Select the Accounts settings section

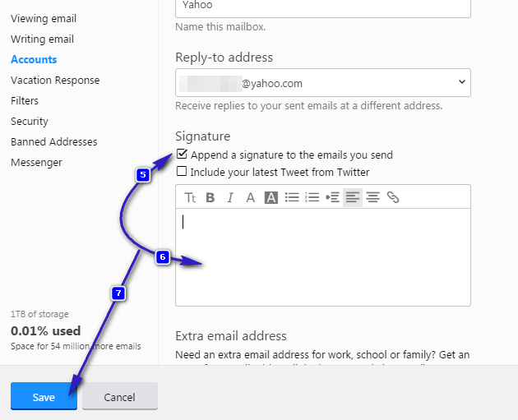pos(34,59)
